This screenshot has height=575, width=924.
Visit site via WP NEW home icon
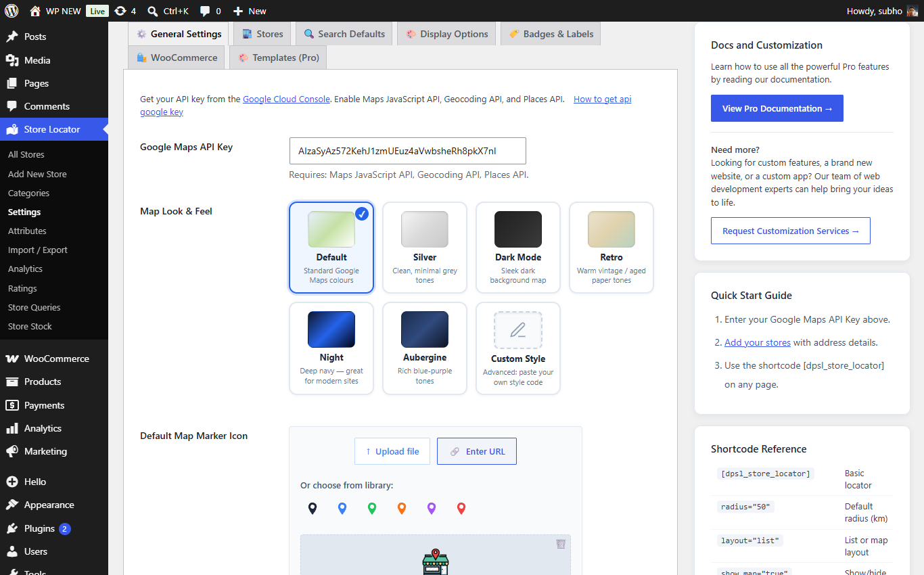(35, 11)
